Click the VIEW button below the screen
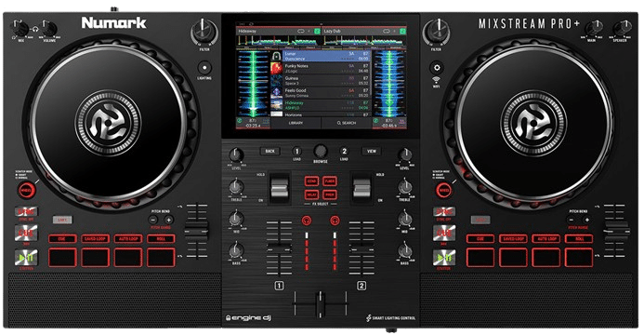This screenshot has width=644, height=335. [372, 152]
